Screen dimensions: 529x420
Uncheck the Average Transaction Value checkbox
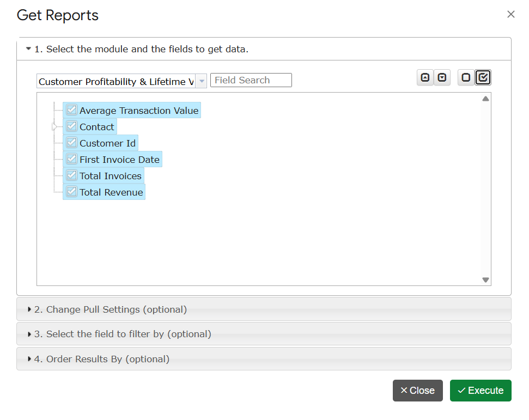point(71,110)
